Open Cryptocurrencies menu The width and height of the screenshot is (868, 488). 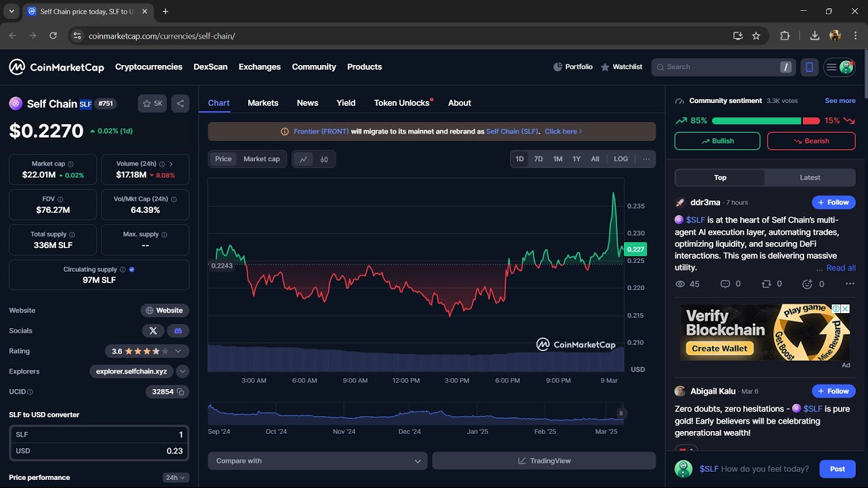(x=149, y=67)
